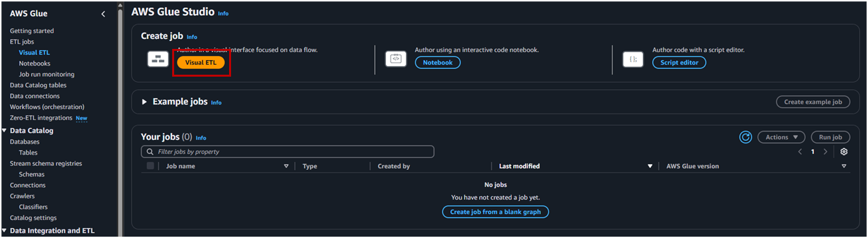The image size is (868, 238).
Task: Open Crawlers in sidebar
Action: coord(22,196)
